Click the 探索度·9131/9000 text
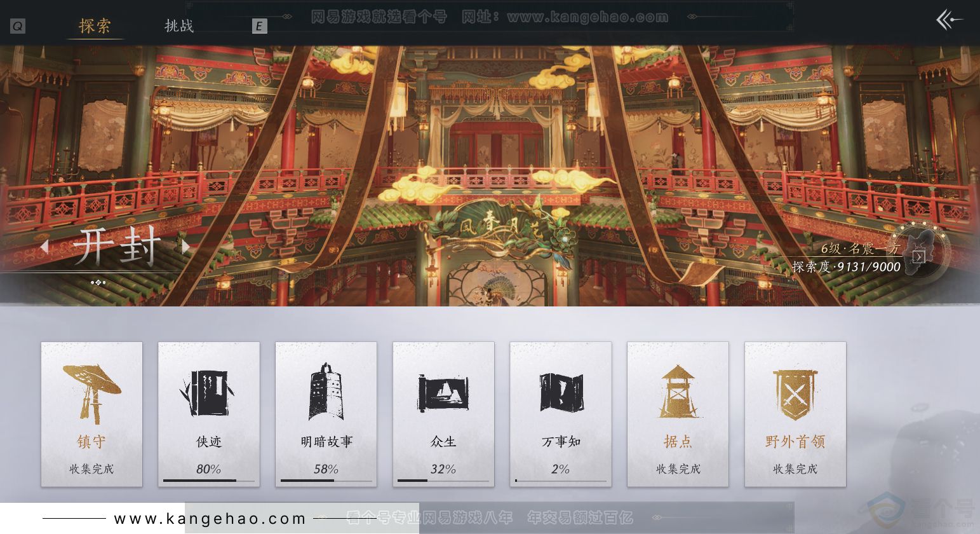Viewport: 980px width, 534px height. (x=846, y=267)
